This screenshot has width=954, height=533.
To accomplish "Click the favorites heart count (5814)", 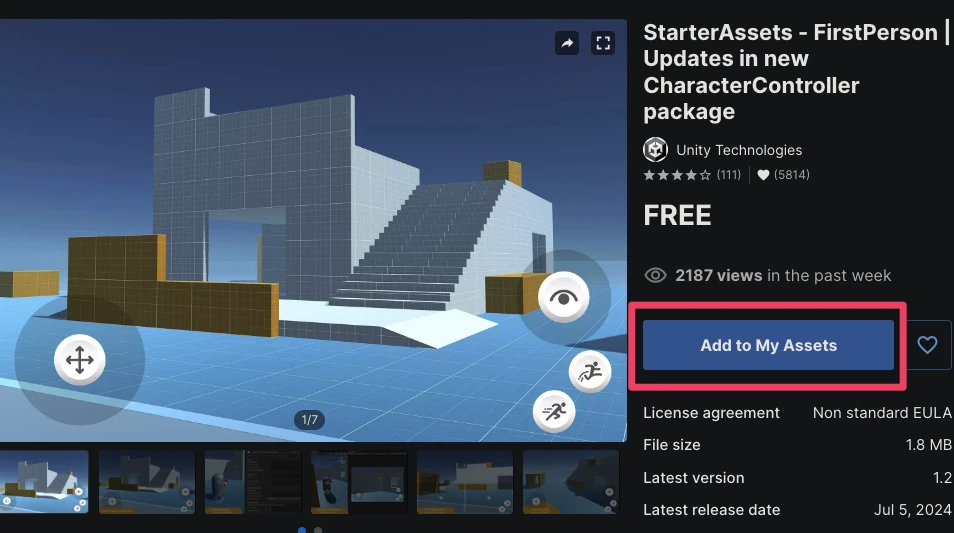I will point(783,175).
